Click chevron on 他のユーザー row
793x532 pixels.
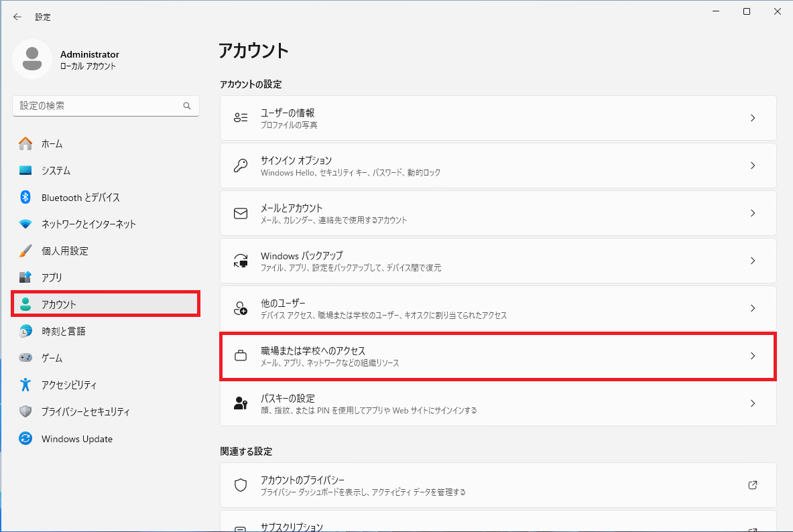(753, 308)
